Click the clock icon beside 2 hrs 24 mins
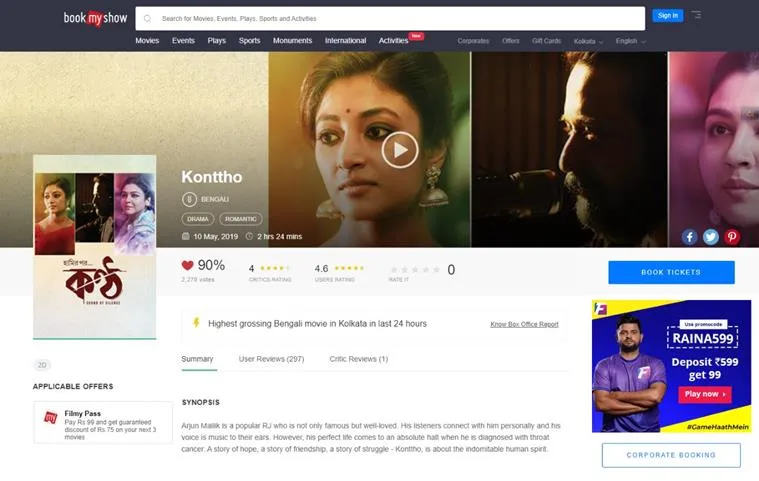Screen dimensions: 759x481 coord(249,236)
